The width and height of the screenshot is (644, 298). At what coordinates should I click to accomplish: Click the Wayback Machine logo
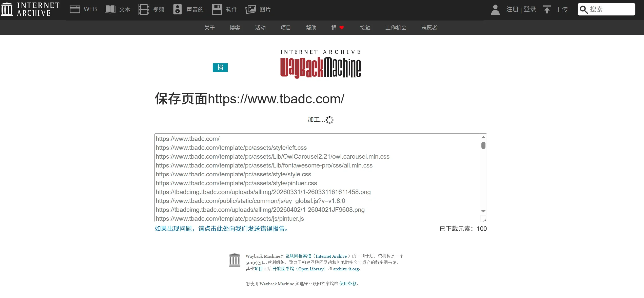[x=320, y=64]
